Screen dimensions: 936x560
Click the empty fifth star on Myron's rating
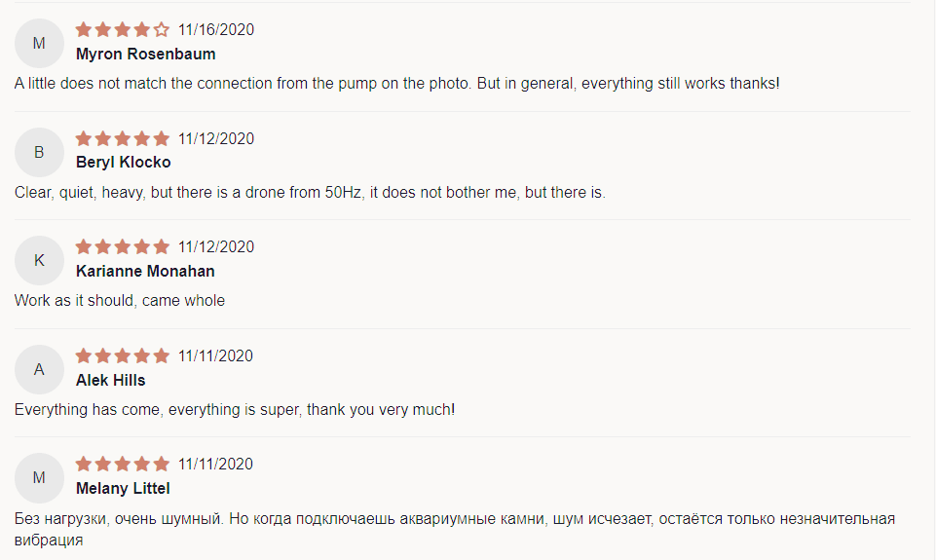pos(161,29)
